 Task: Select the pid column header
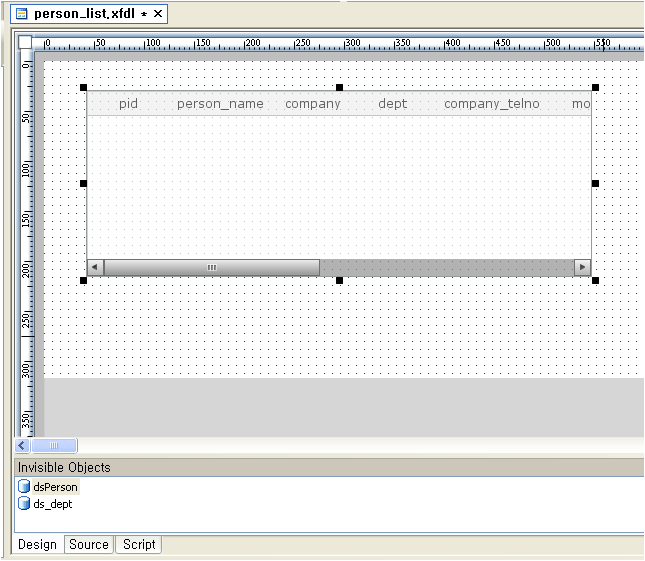click(128, 104)
